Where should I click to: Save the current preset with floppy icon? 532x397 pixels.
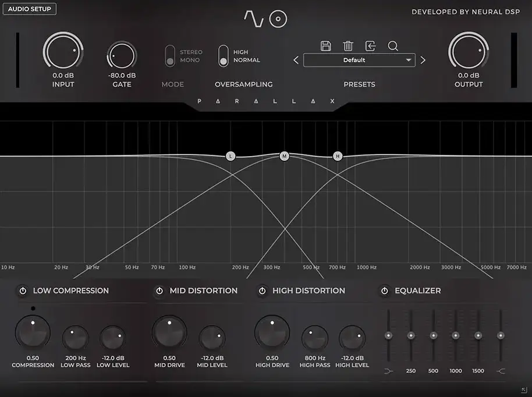pyautogui.click(x=326, y=46)
